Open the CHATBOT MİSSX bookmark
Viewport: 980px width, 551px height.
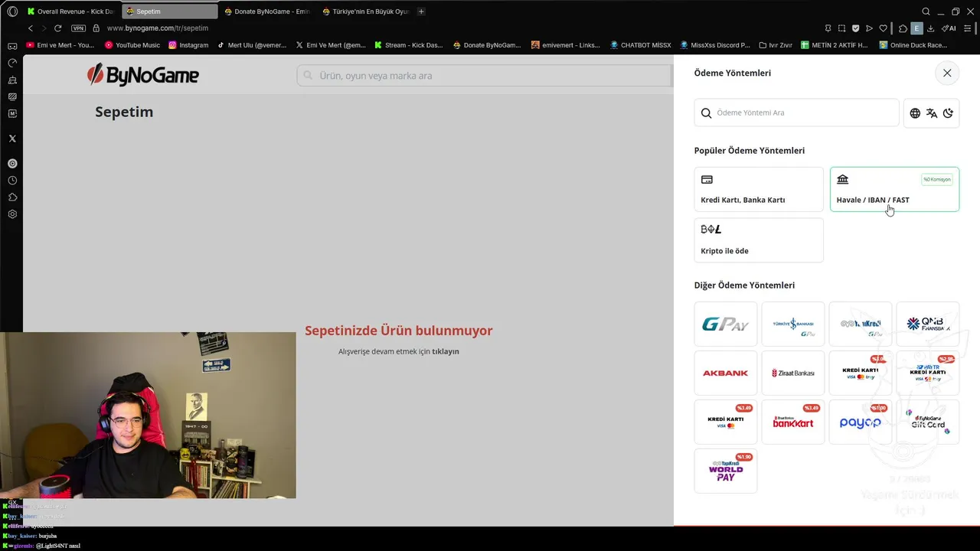point(640,45)
